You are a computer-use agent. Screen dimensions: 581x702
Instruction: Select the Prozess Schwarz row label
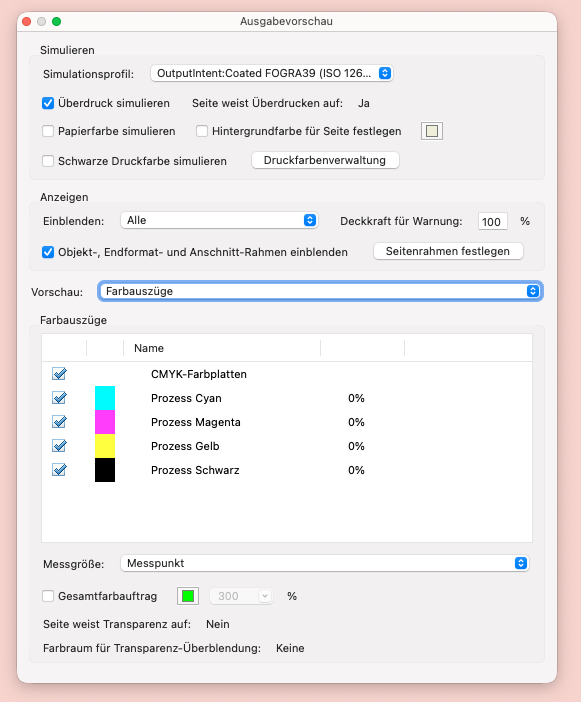pos(195,470)
